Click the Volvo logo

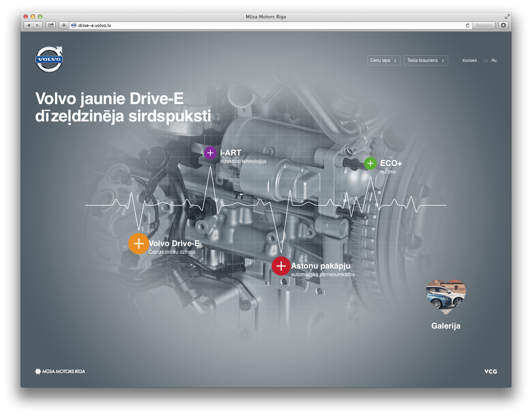coord(49,59)
